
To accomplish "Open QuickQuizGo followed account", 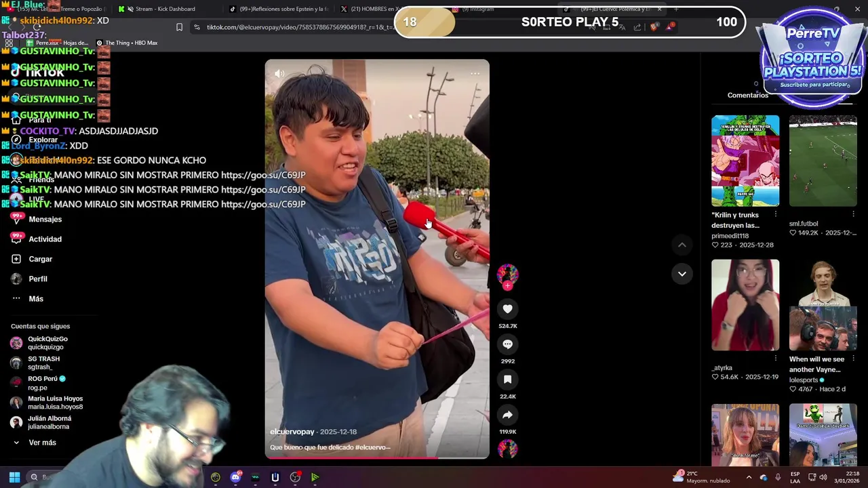I will coord(47,343).
